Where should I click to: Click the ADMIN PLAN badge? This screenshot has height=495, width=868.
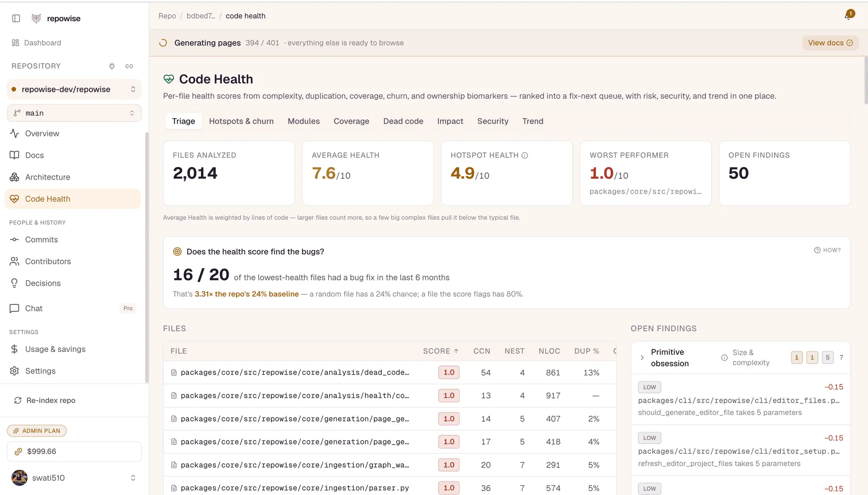[x=37, y=431]
